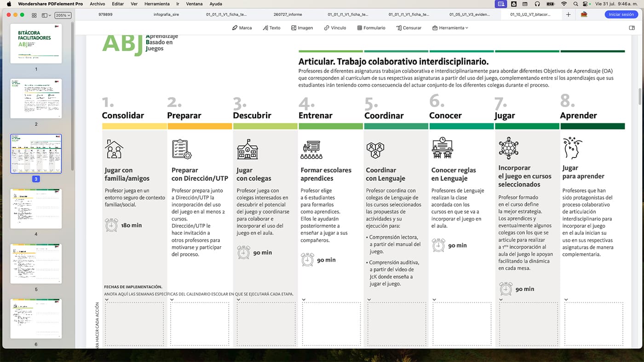Click the checklist gear icon under Preparar
This screenshot has height=362, width=644.
click(181, 149)
